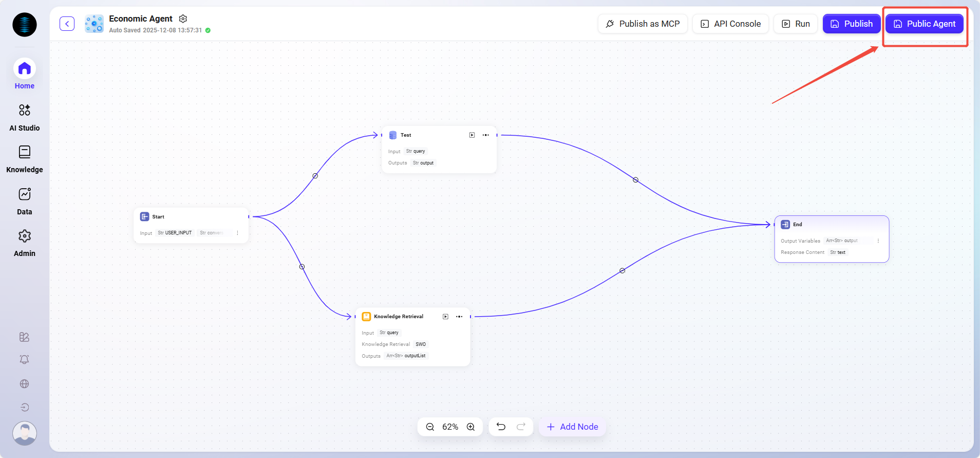Click the Public Agent button

[x=925, y=24]
